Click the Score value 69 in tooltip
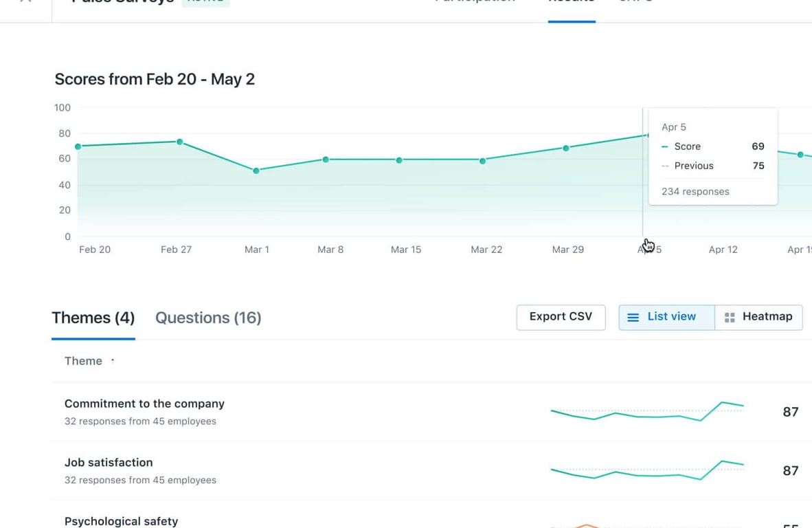Viewport: 812px width, 528px height. tap(758, 146)
